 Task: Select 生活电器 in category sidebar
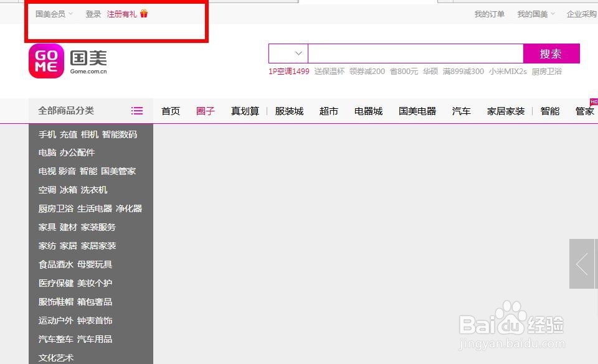(x=95, y=208)
